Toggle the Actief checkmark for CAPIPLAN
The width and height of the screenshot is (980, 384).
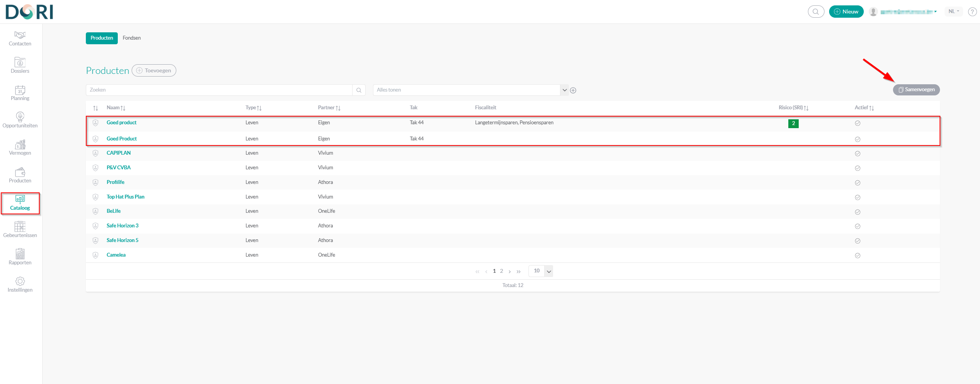click(858, 154)
